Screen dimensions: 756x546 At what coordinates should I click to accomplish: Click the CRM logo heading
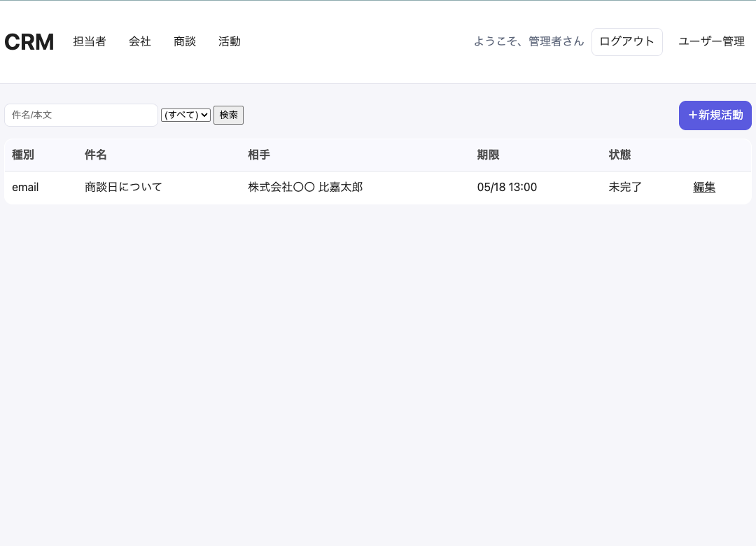(29, 42)
